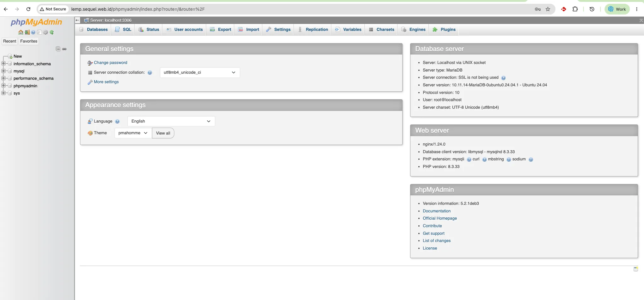
Task: Click the help icon after mbstring extension
Action: (509, 159)
